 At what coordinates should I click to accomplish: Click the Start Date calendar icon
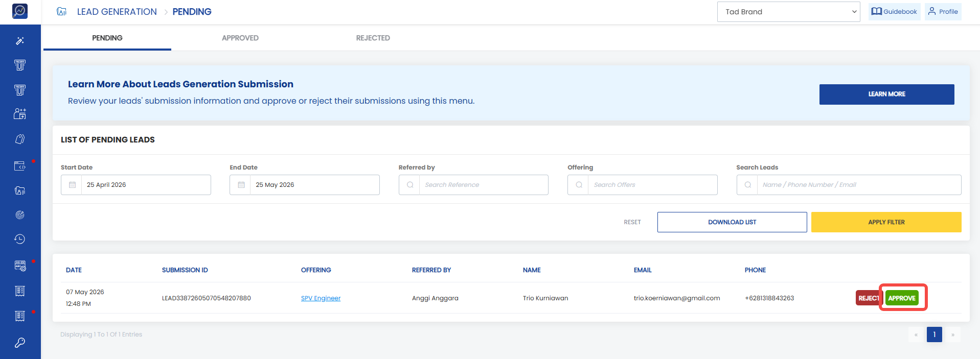72,185
